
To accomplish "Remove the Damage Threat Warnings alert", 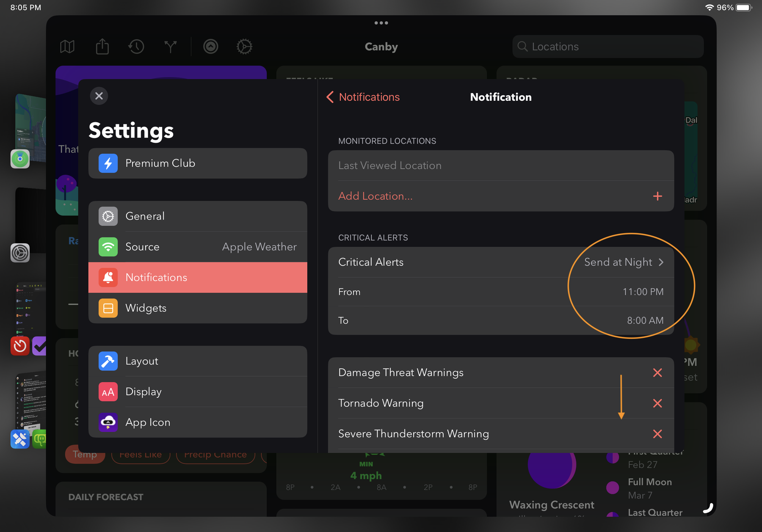I will pos(657,373).
